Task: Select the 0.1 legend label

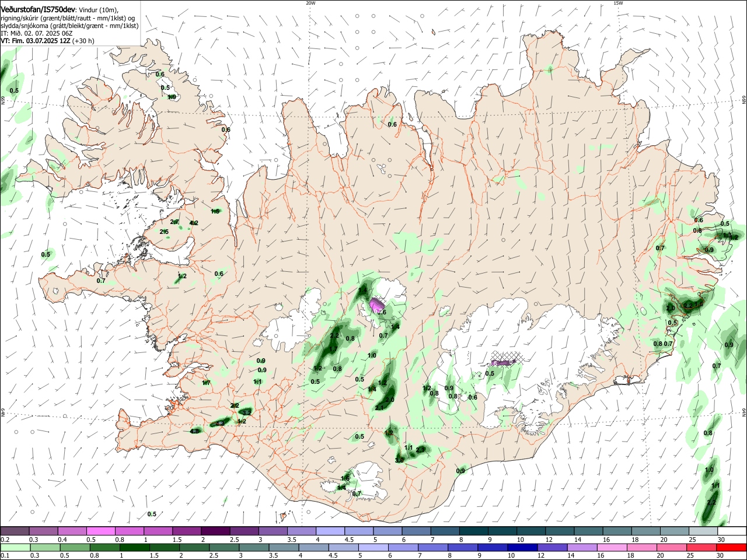Action: (x=5, y=555)
